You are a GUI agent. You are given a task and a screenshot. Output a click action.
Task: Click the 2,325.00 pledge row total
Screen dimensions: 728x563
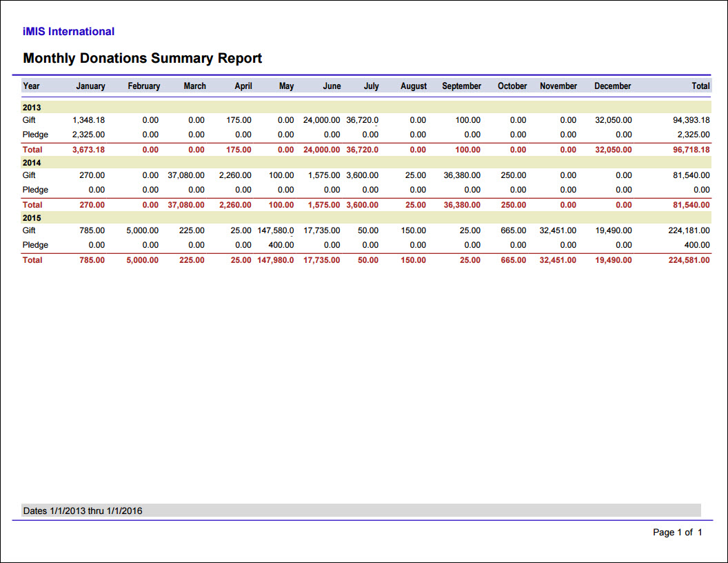[x=694, y=135]
